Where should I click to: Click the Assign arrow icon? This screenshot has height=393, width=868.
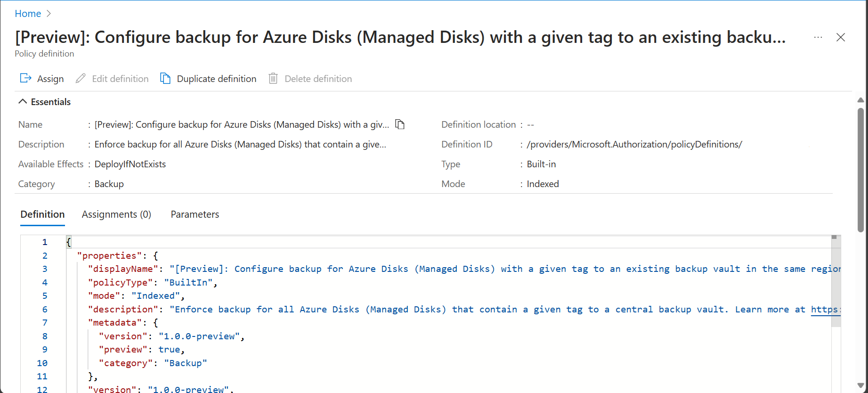[25, 78]
